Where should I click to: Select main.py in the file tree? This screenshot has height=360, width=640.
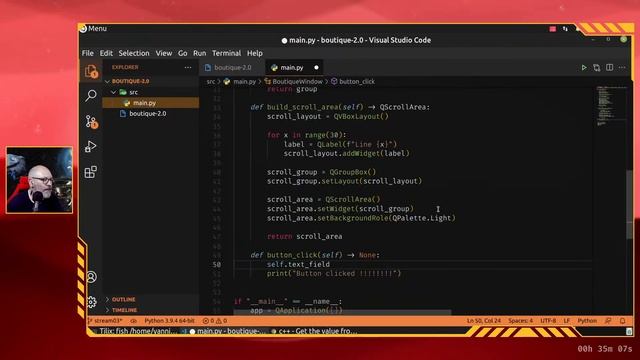point(151,103)
